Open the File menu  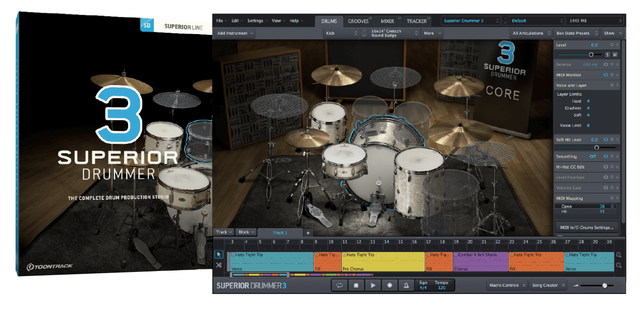coord(222,21)
